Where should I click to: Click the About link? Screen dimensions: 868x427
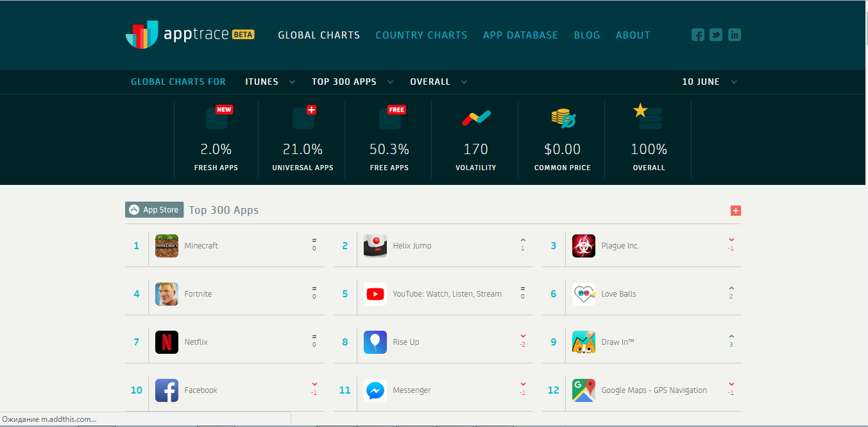coord(633,35)
